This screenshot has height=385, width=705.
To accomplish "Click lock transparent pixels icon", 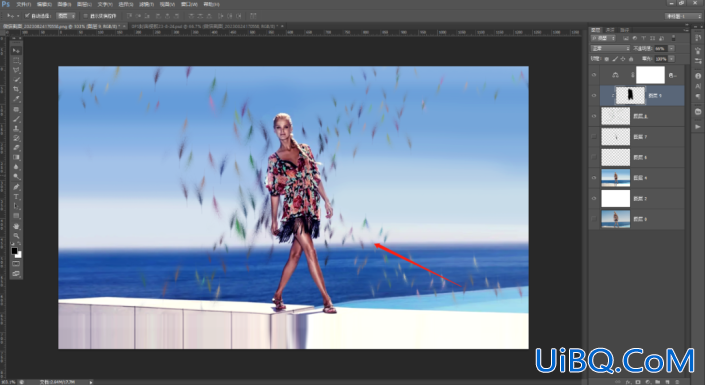I will [607, 59].
